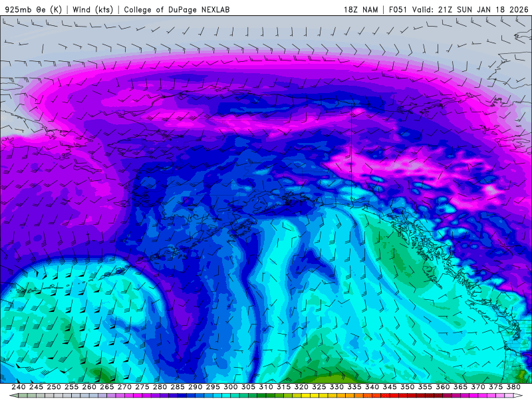Click the right arrow tip of the color bar
This screenshot has height=399, width=532.
point(519,396)
